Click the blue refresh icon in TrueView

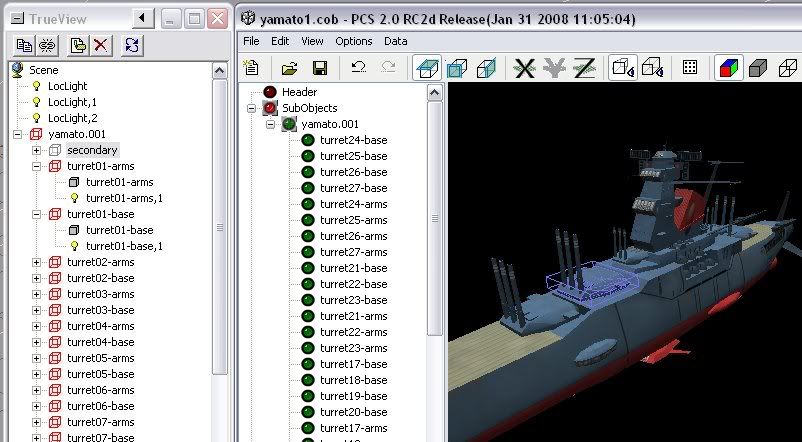pyautogui.click(x=133, y=45)
